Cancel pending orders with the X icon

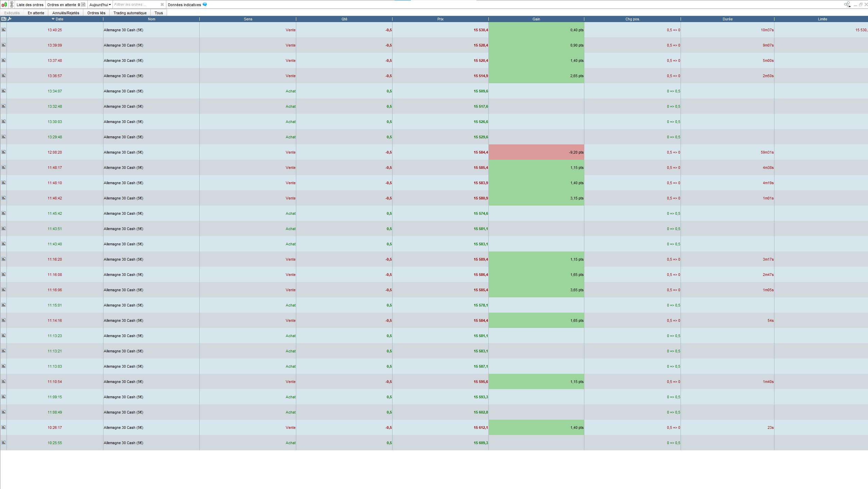pyautogui.click(x=83, y=5)
